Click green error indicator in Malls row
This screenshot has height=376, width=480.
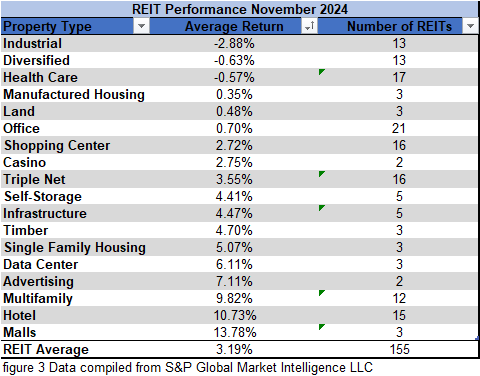point(321,327)
